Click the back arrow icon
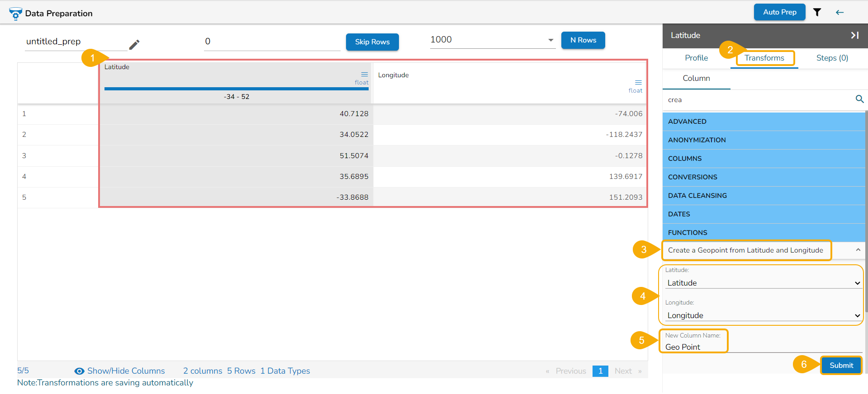The height and width of the screenshot is (394, 868). (x=840, y=12)
